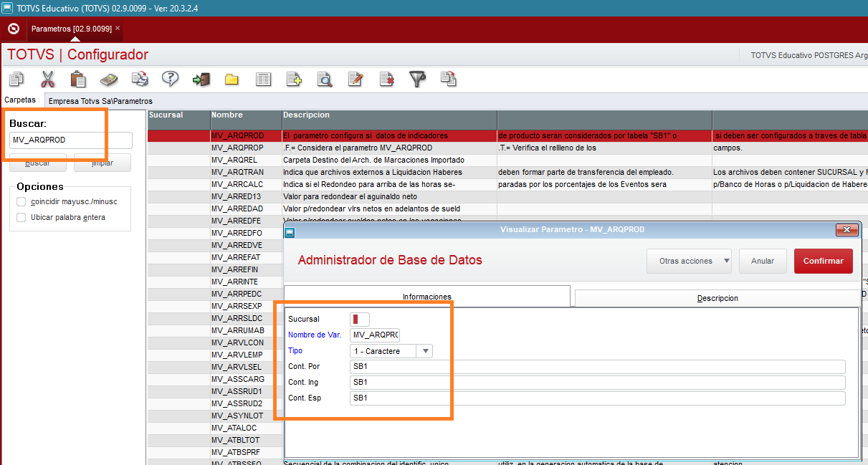Select Empresa Totvs Sa\Parametros tab
Image resolution: width=868 pixels, height=465 pixels.
[x=100, y=101]
